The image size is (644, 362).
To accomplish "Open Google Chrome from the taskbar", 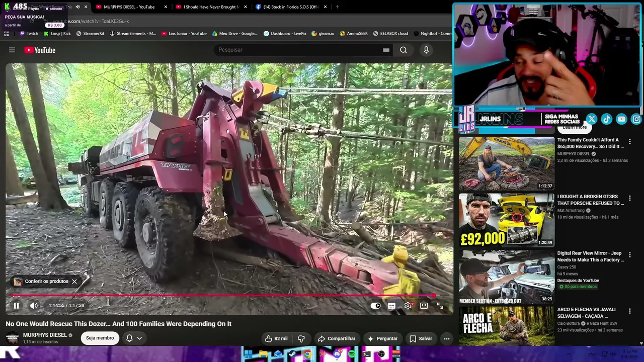I will (307, 354).
